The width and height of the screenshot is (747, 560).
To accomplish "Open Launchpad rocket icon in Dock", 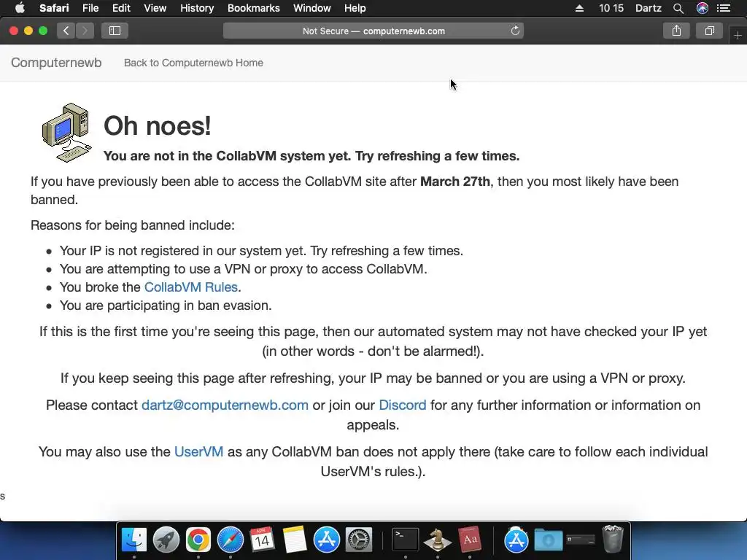I will pyautogui.click(x=166, y=540).
